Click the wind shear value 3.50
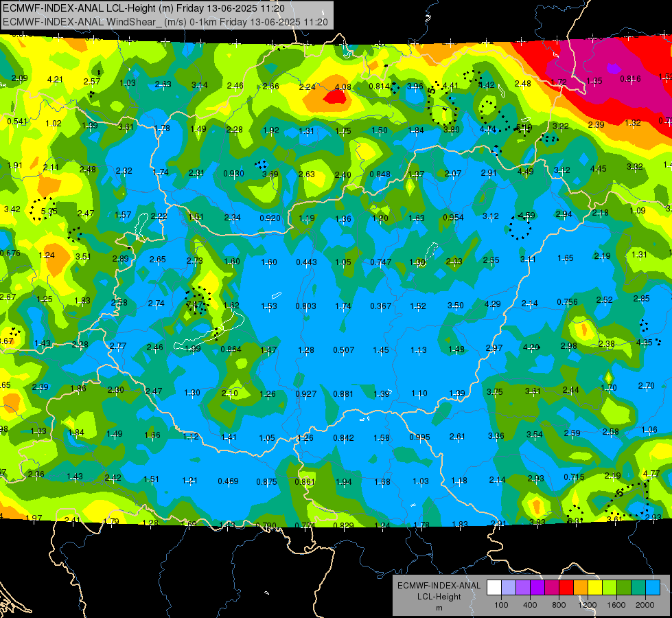This screenshot has width=672, height=618. [456, 306]
